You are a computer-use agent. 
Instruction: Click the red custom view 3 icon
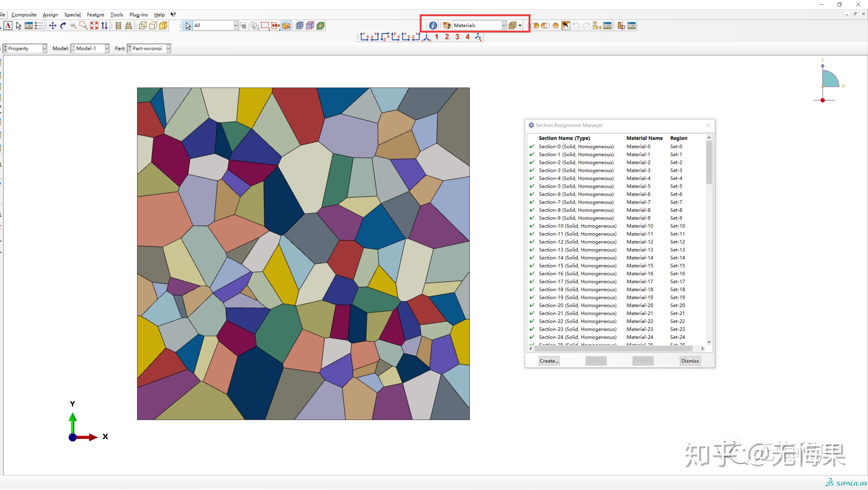(457, 37)
